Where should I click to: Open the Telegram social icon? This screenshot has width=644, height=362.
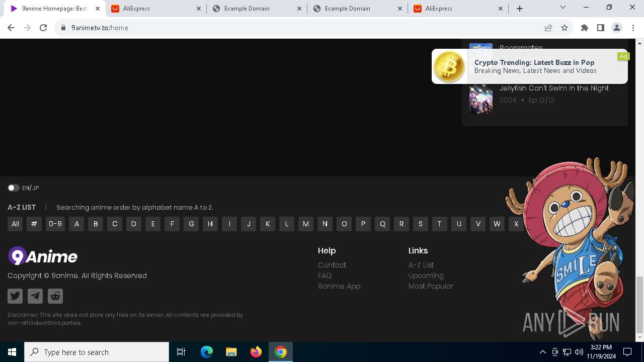tap(35, 296)
